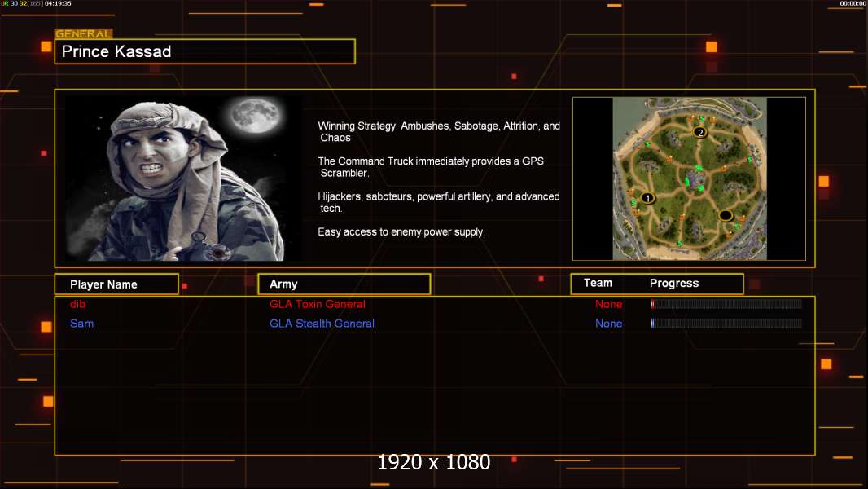Click GLA Toxin General army entry

click(318, 304)
